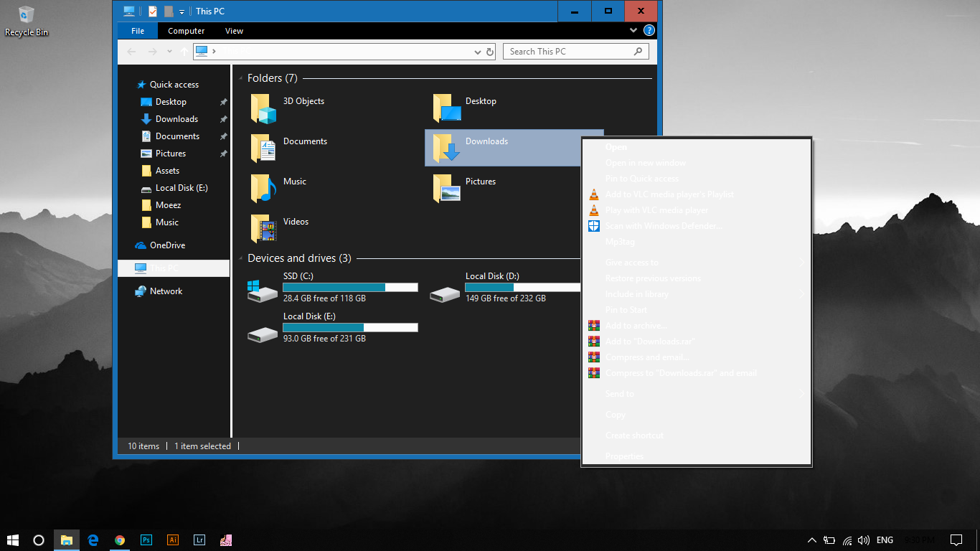The image size is (980, 551).
Task: Click the Local Disk (E:) capacity bar
Action: click(x=350, y=327)
